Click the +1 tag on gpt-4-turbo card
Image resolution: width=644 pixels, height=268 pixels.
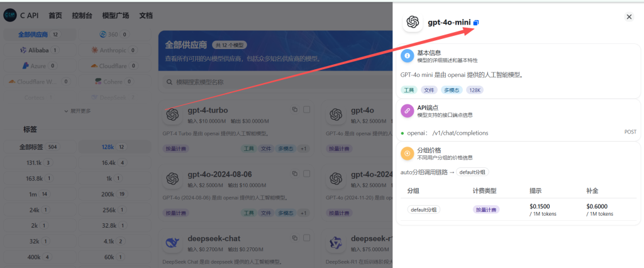(303, 149)
